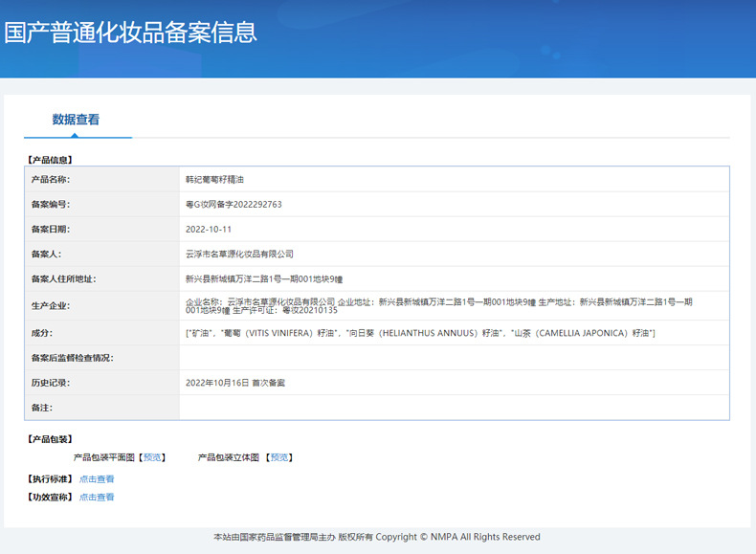Click the empty 备注 value cell
756x554 pixels.
point(454,408)
